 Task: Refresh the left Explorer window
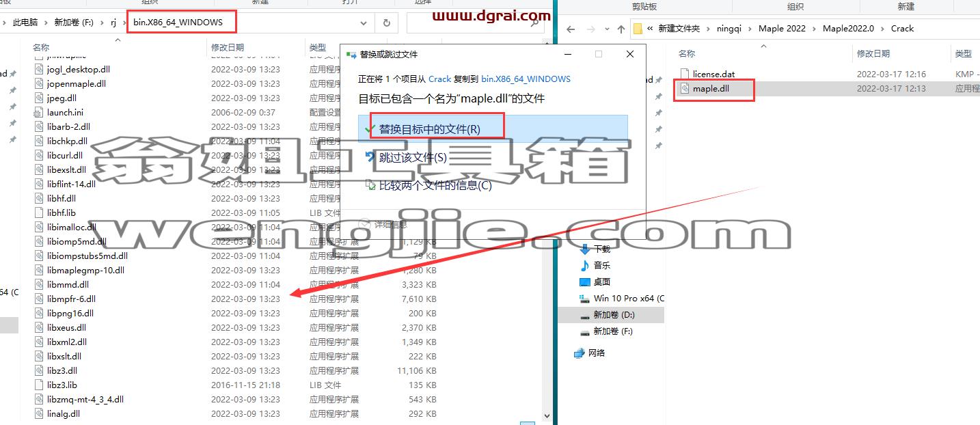point(386,23)
